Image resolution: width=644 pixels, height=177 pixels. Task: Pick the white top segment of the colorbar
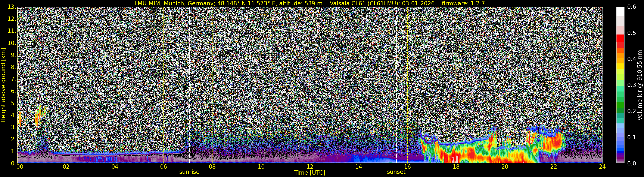(x=620, y=12)
